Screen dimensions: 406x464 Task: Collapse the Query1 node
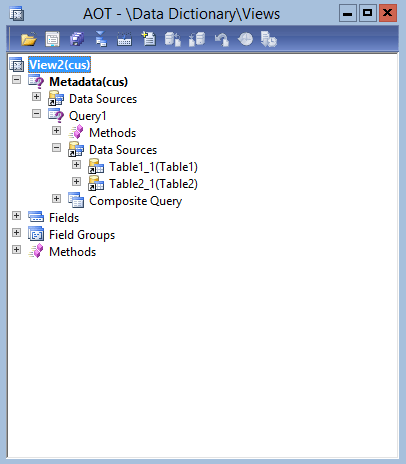(36, 114)
